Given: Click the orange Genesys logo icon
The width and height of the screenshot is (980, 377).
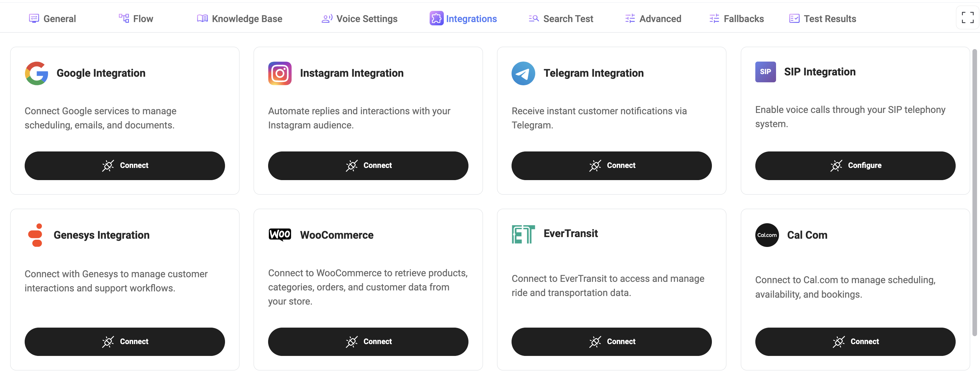Looking at the screenshot, I should coord(36,235).
